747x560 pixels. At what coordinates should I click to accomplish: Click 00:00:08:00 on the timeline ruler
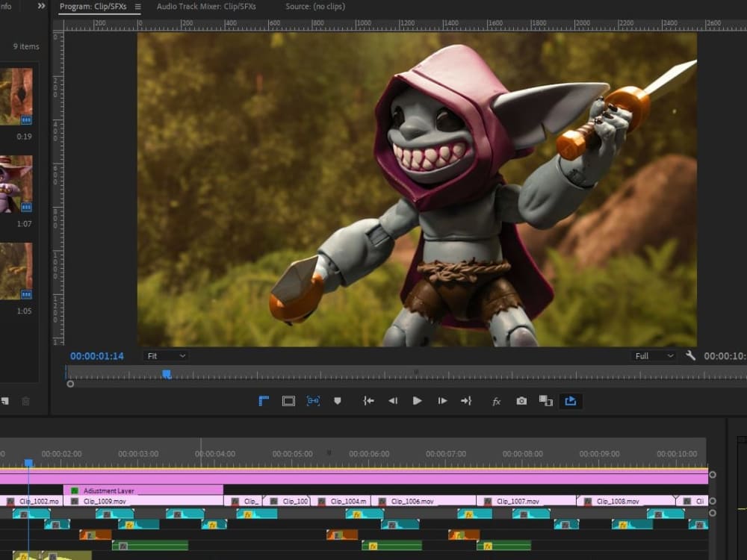[523, 454]
